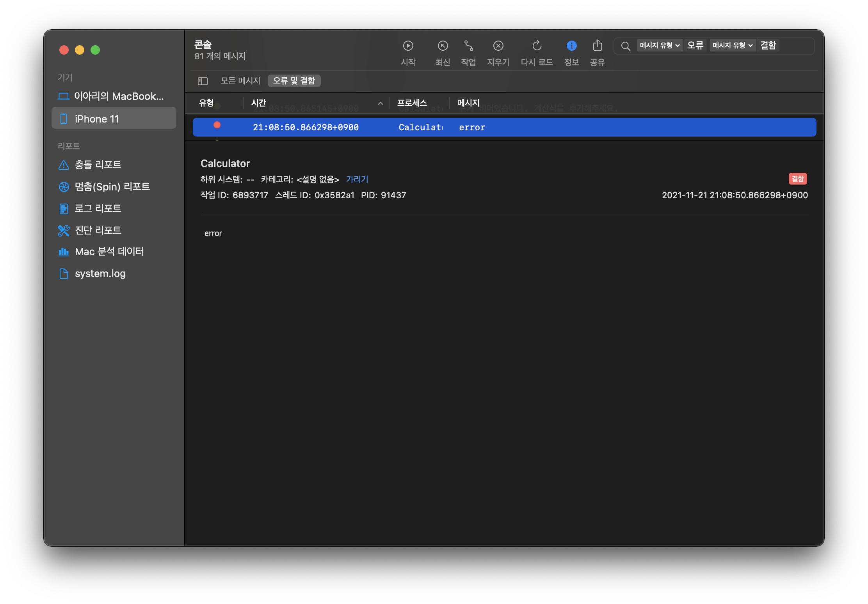Click the search magnifier icon

coord(625,46)
